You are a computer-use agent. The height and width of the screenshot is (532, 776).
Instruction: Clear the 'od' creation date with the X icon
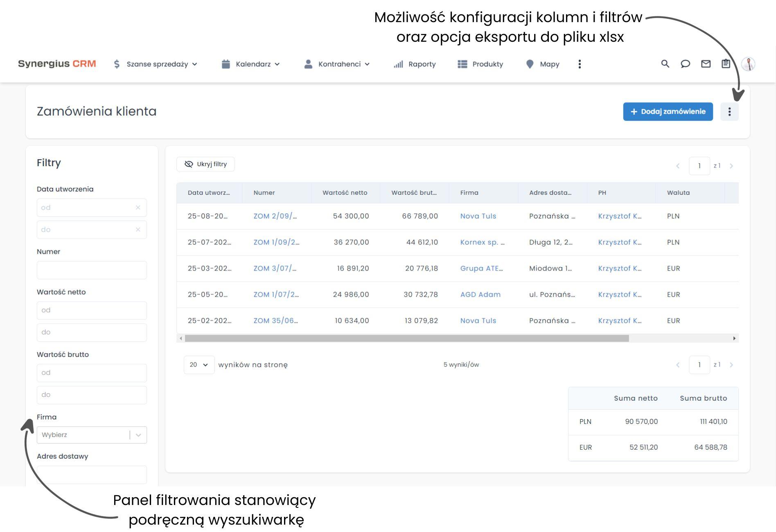(138, 207)
